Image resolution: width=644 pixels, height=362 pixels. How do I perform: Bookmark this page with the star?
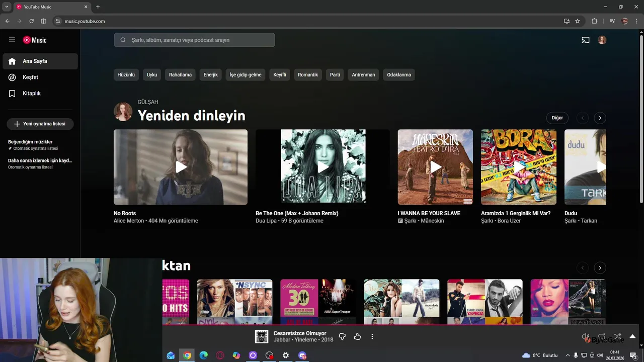pyautogui.click(x=578, y=21)
